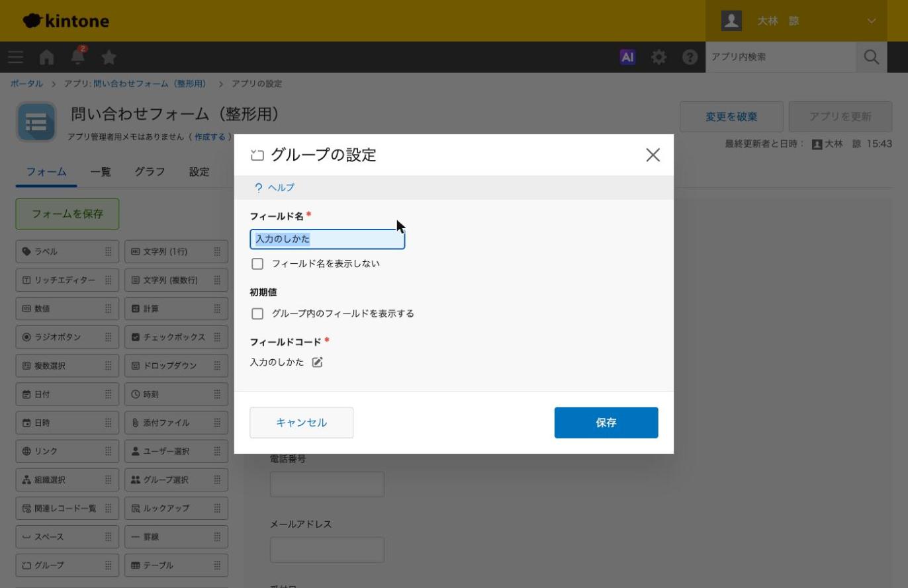Image resolution: width=908 pixels, height=588 pixels.
Task: Click the キャンセル button
Action: pyautogui.click(x=301, y=423)
